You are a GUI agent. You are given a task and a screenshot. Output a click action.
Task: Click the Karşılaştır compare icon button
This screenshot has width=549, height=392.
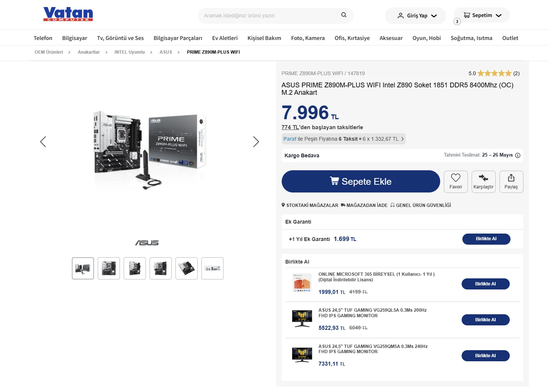click(x=483, y=182)
